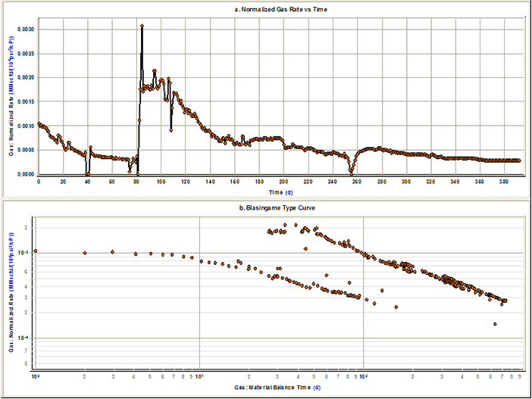Click the 10¹ label on the log x-axis
Viewport: 532px width, 399px height.
tap(199, 376)
